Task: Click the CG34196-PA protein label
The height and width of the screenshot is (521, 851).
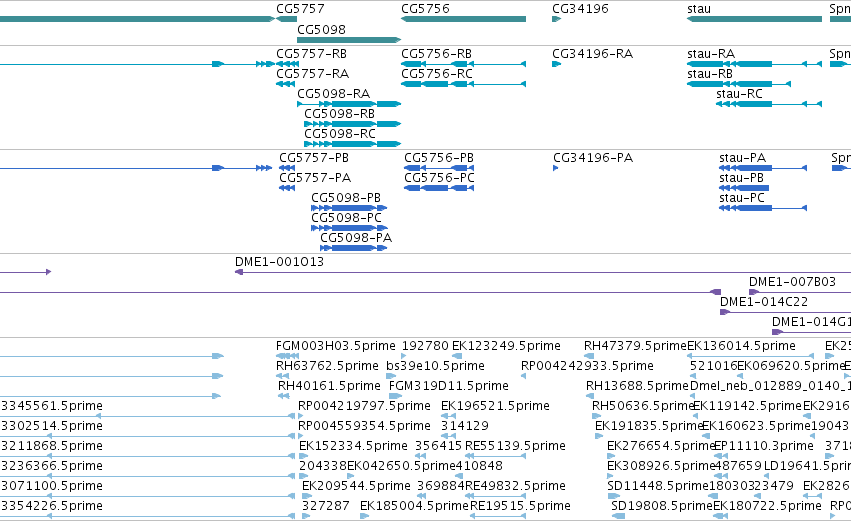Action: tap(593, 158)
